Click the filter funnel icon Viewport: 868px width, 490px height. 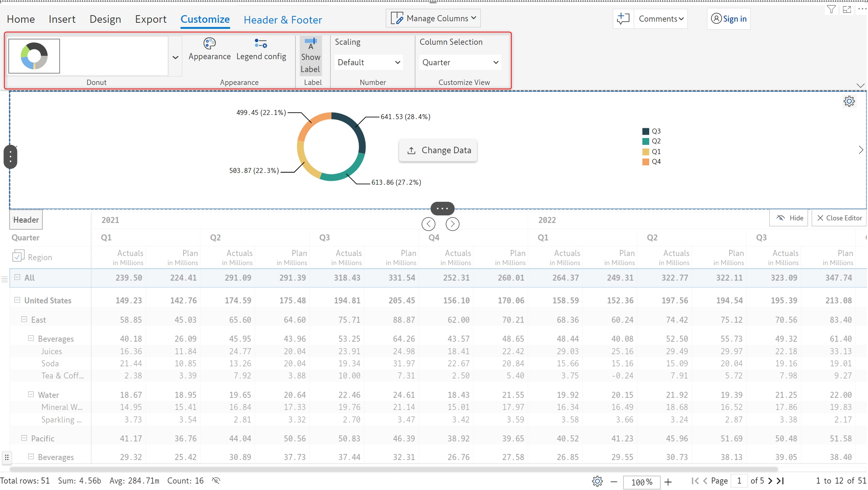pos(831,9)
